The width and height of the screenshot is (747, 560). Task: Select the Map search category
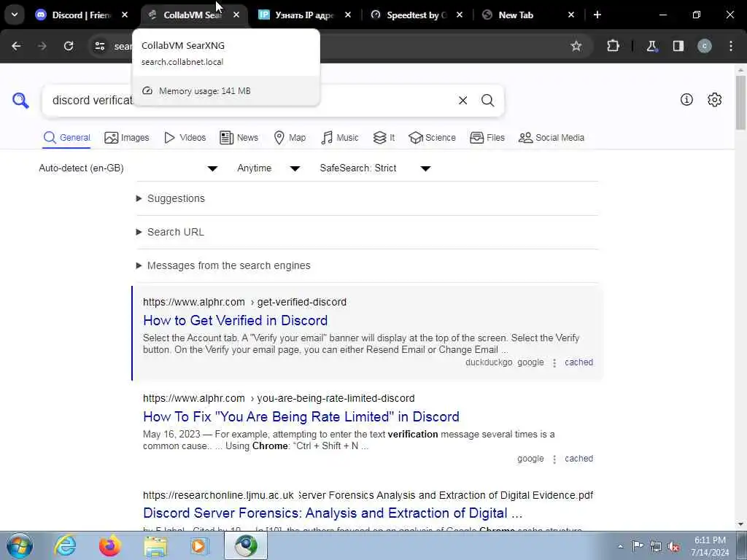click(290, 138)
